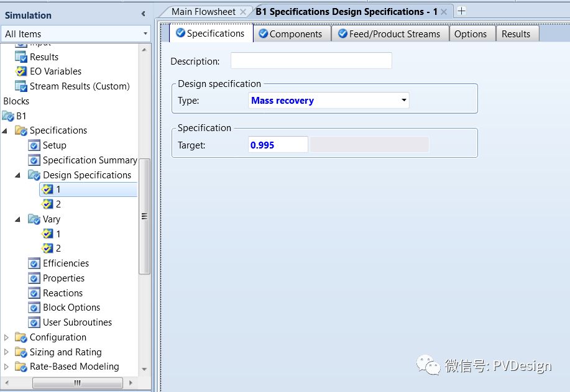The height and width of the screenshot is (392, 570).
Task: Click the Design Specifications item 1 icon
Action: 47,189
